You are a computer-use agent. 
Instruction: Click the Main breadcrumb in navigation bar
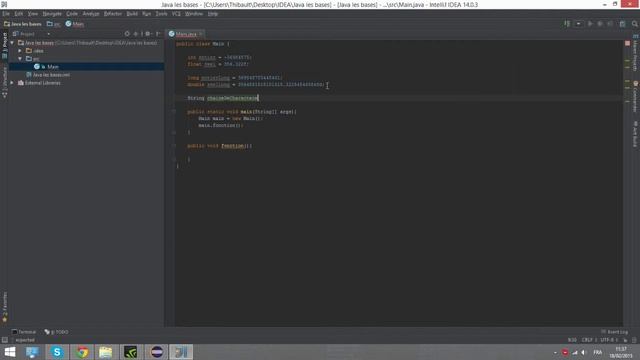coord(75,24)
